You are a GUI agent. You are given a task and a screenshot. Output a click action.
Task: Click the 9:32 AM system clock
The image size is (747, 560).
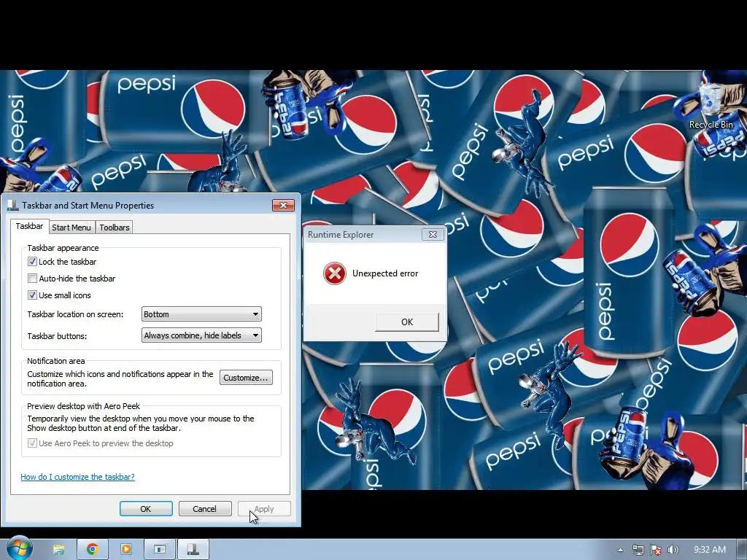point(709,550)
